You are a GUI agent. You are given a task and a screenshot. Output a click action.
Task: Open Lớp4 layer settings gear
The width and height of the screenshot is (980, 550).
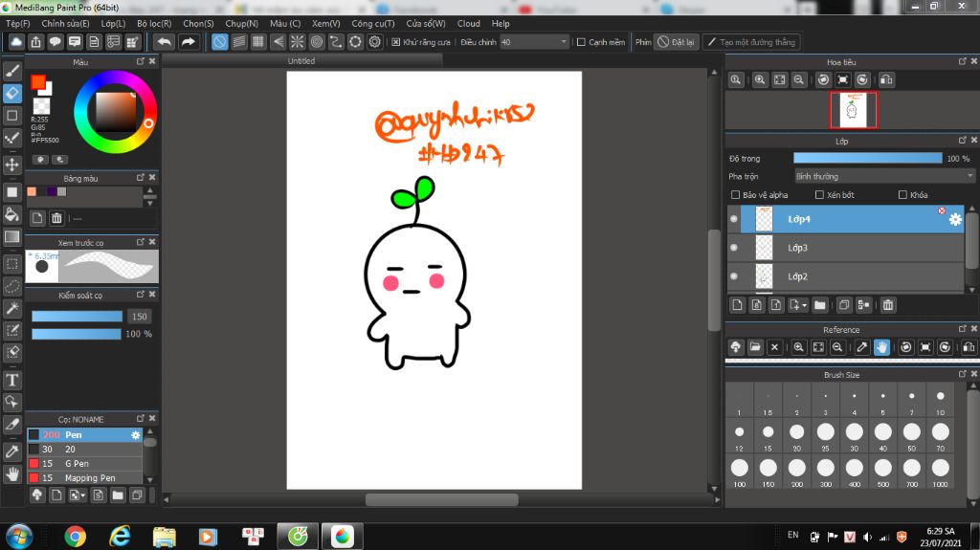[955, 219]
